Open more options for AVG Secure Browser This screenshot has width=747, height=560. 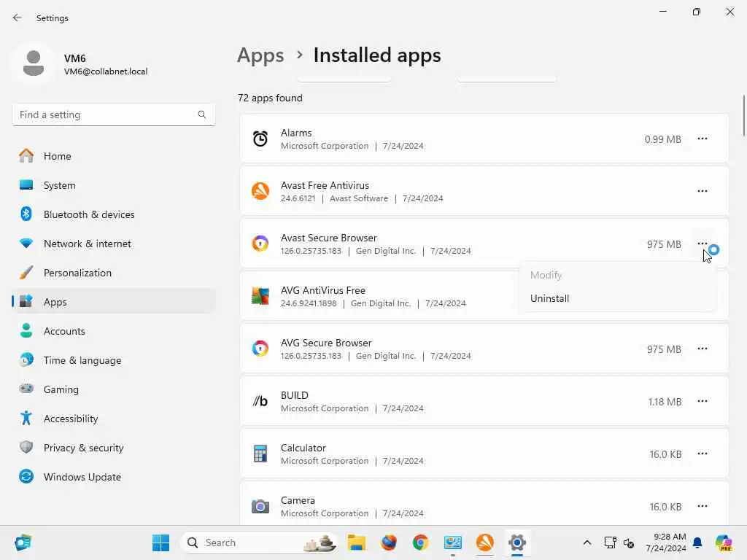coord(703,349)
